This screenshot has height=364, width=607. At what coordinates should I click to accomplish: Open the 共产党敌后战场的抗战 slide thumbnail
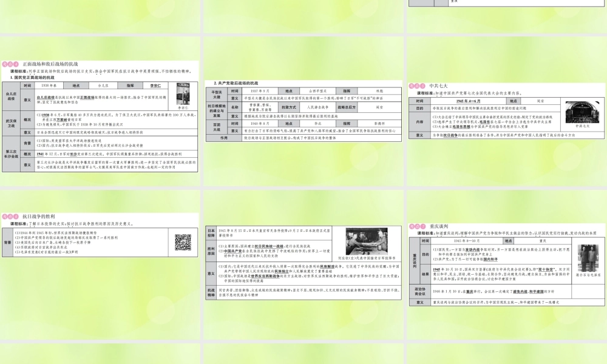303,111
